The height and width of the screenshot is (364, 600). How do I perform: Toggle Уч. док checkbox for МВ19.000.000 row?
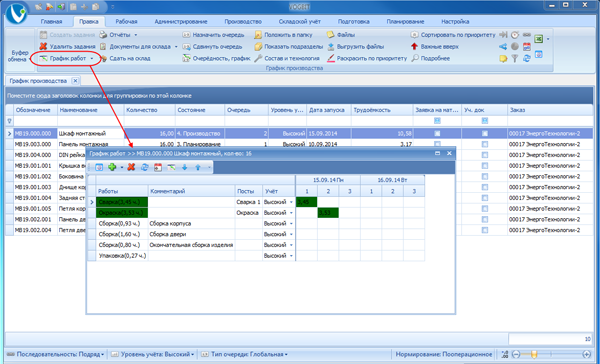coord(485,134)
